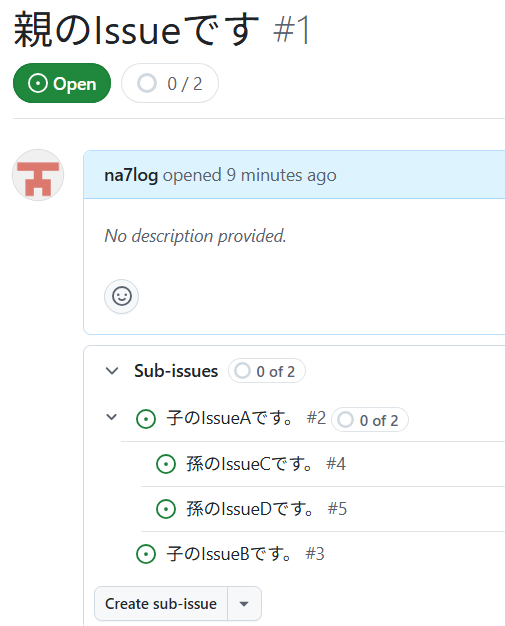Open the Create sub-issue dropdown arrow
The image size is (505, 626).
point(244,604)
